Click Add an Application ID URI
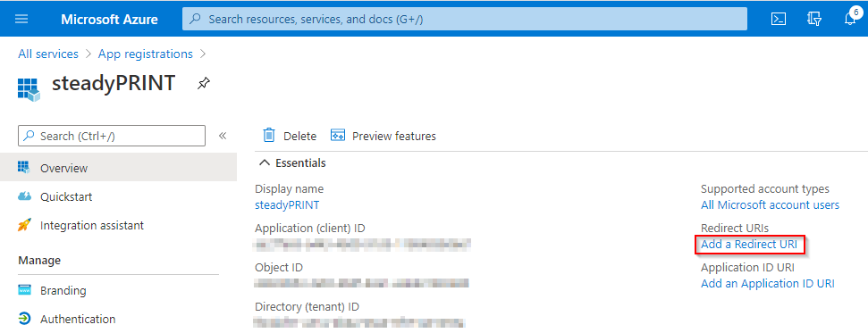Screen dimensions: 868x333 coord(767,283)
